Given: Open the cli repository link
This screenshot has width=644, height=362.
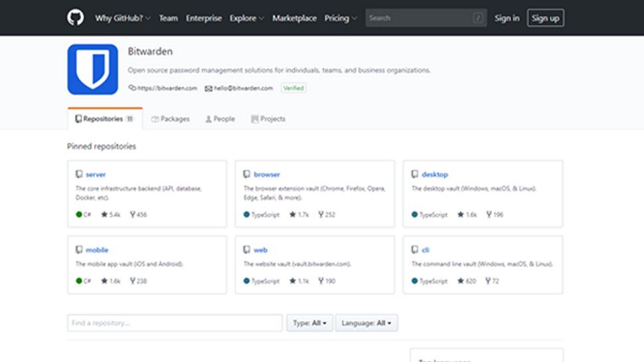Looking at the screenshot, I should [425, 250].
